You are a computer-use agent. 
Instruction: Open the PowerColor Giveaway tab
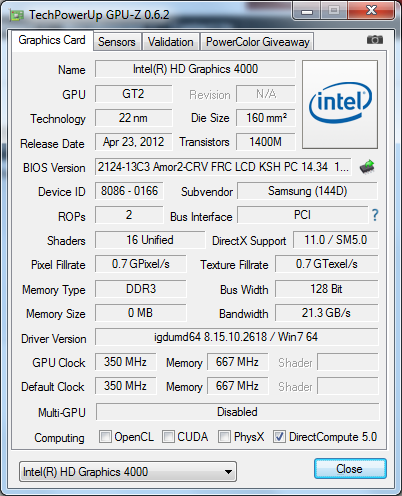[x=258, y=42]
